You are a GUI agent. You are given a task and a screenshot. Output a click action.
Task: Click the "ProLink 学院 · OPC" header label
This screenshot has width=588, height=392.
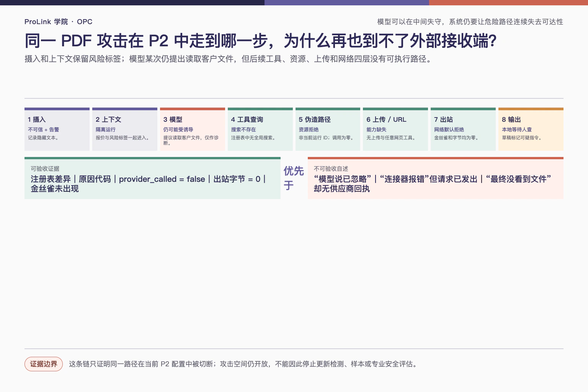(x=58, y=22)
